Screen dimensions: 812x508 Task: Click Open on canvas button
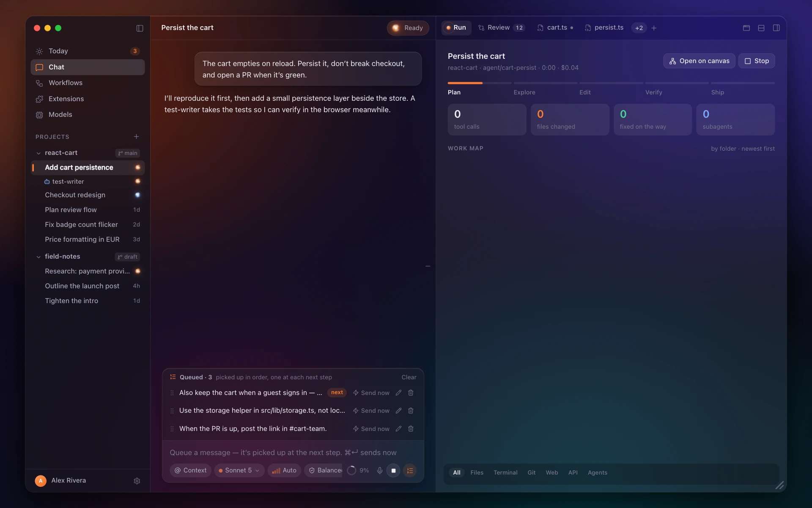click(x=699, y=61)
